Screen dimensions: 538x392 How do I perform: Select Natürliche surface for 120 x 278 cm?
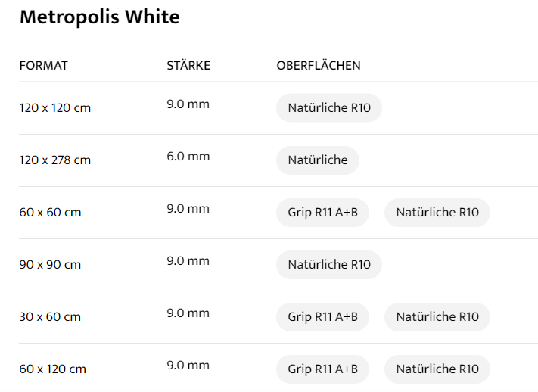(x=317, y=160)
